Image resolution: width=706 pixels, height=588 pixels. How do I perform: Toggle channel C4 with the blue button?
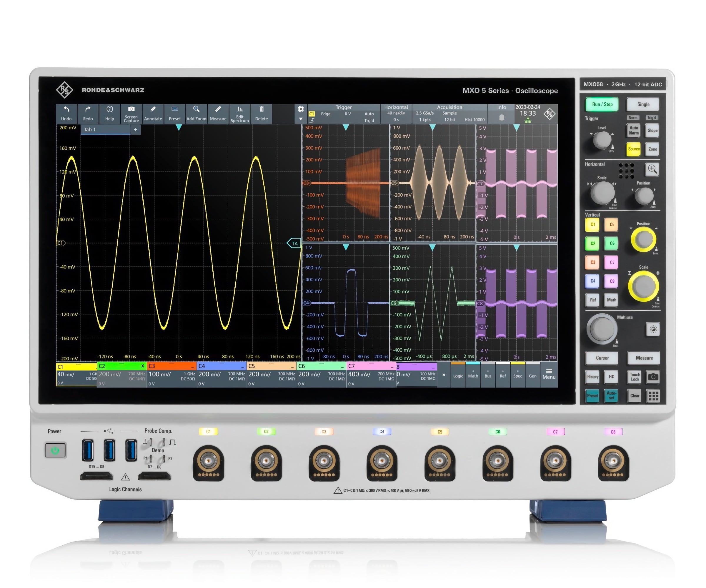click(x=592, y=281)
